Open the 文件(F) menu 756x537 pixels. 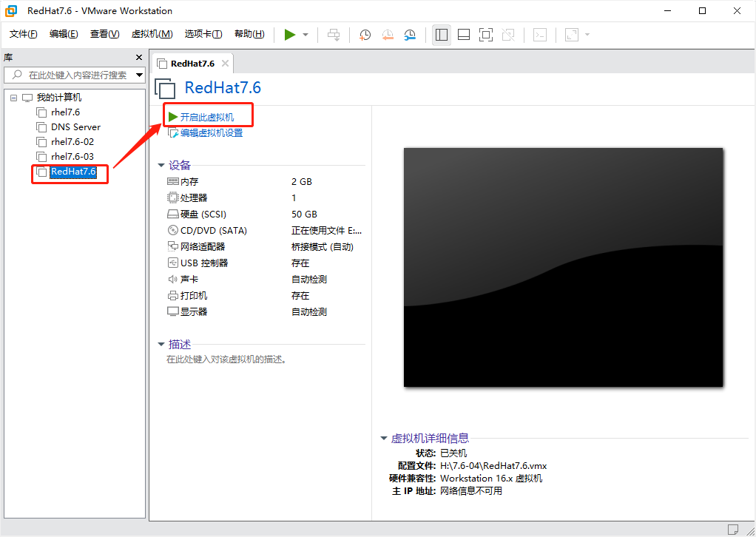(x=23, y=34)
